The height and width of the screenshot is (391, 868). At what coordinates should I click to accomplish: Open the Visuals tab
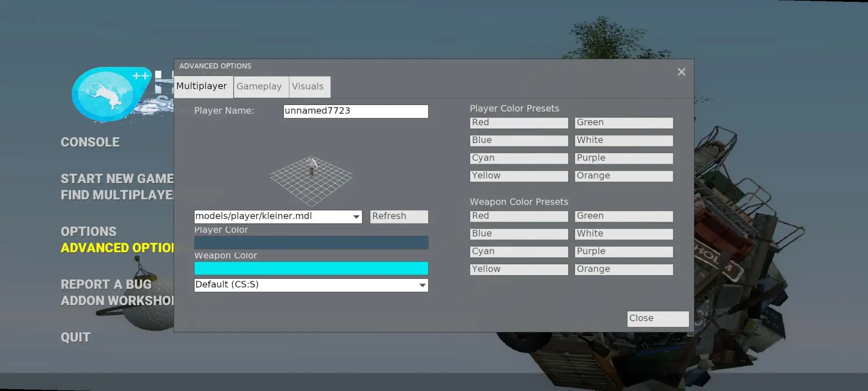pyautogui.click(x=310, y=87)
